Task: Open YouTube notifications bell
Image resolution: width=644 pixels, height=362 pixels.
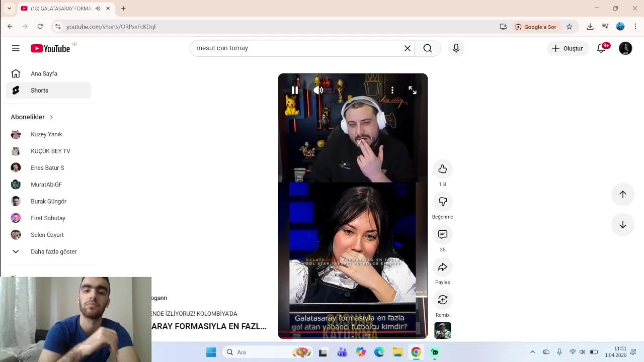Action: click(602, 48)
